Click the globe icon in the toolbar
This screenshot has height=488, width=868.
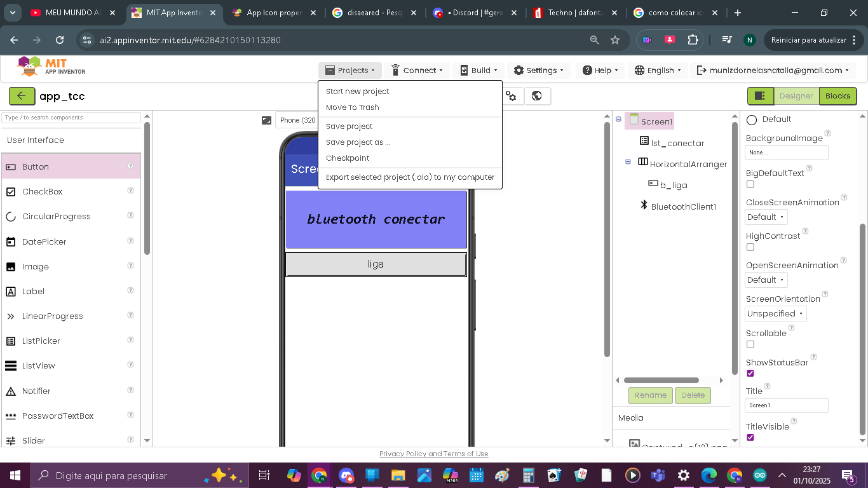tap(537, 96)
